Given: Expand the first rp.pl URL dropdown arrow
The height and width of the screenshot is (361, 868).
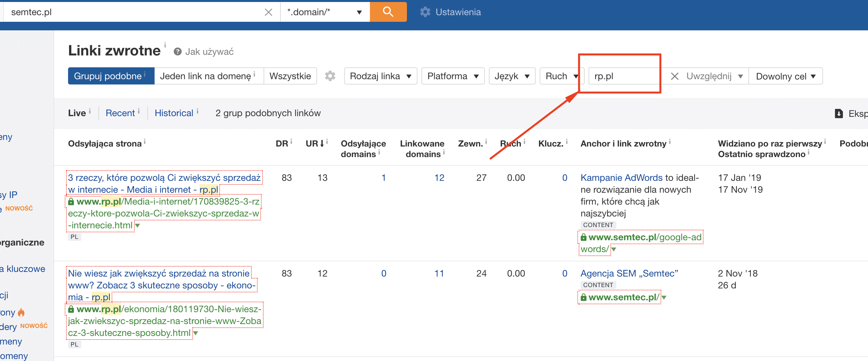Looking at the screenshot, I should tap(137, 225).
